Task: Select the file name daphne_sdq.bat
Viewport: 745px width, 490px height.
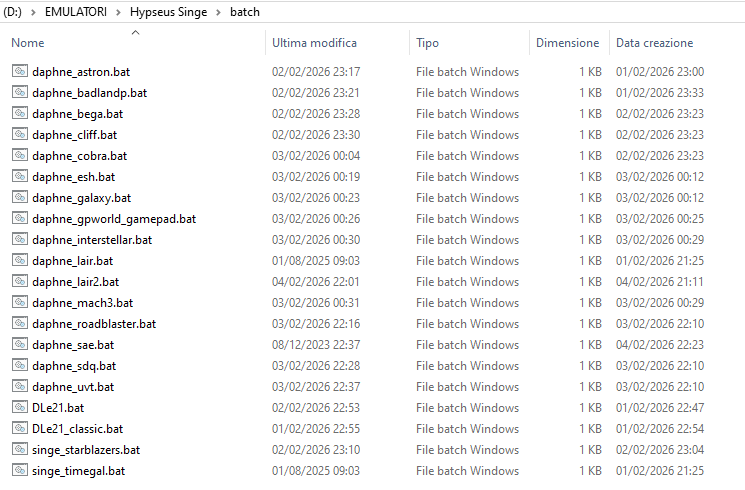Action: pos(74,366)
